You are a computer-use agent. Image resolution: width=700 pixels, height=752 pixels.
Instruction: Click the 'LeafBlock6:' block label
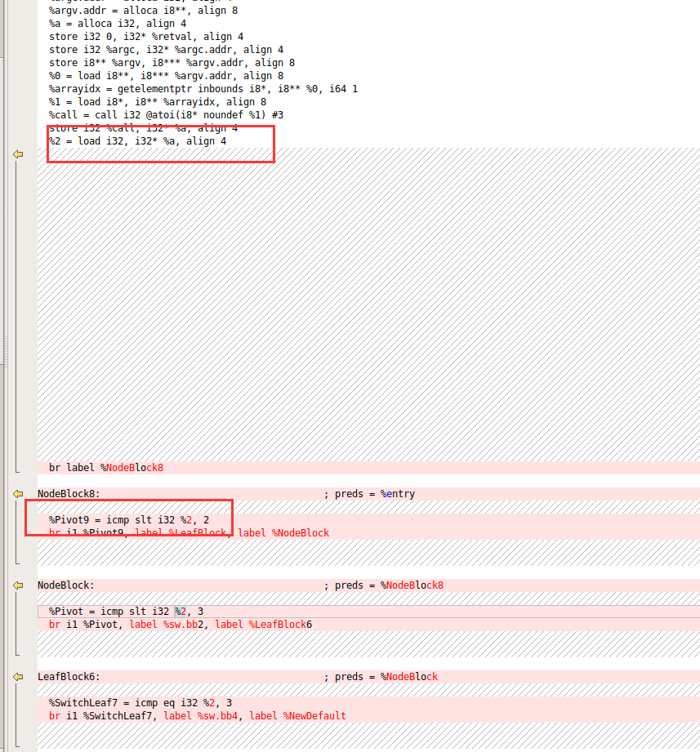[69, 677]
